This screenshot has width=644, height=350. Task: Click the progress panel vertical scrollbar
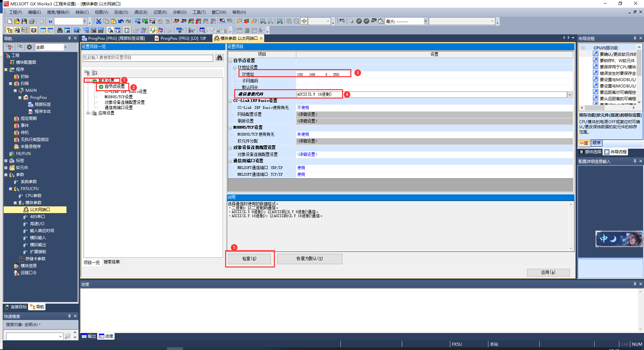[x=641, y=310]
